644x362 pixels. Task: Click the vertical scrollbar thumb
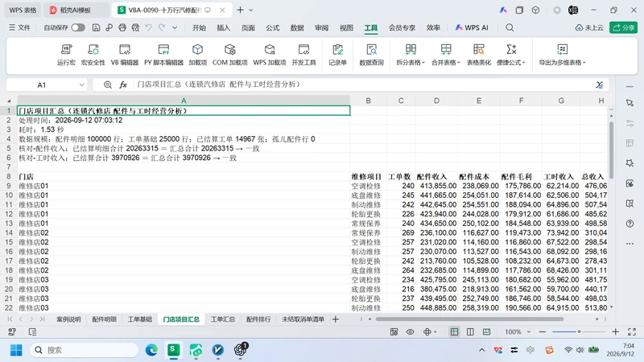[x=611, y=150]
